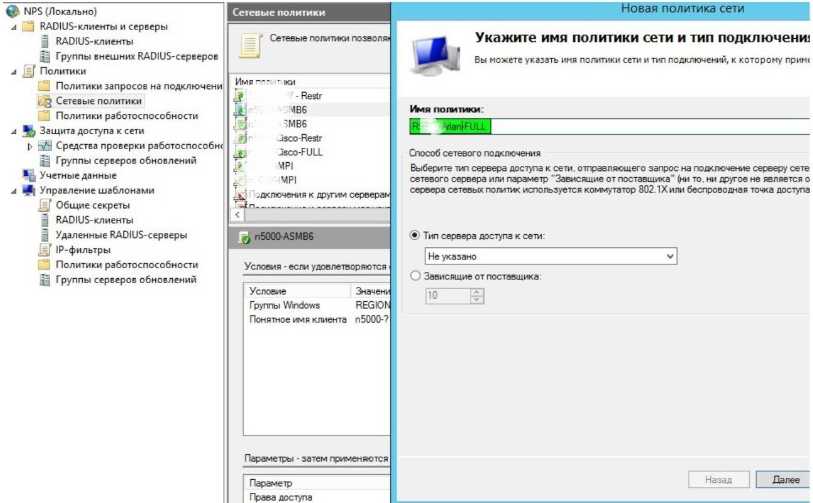813x503 pixels.
Task: Click the Назад button
Action: pyautogui.click(x=718, y=480)
